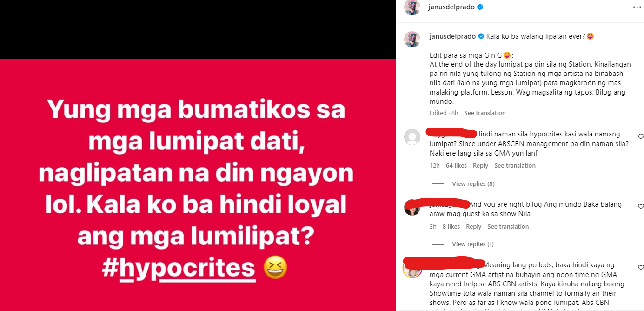
Task: Open second commenter's profile picture
Action: click(x=412, y=207)
